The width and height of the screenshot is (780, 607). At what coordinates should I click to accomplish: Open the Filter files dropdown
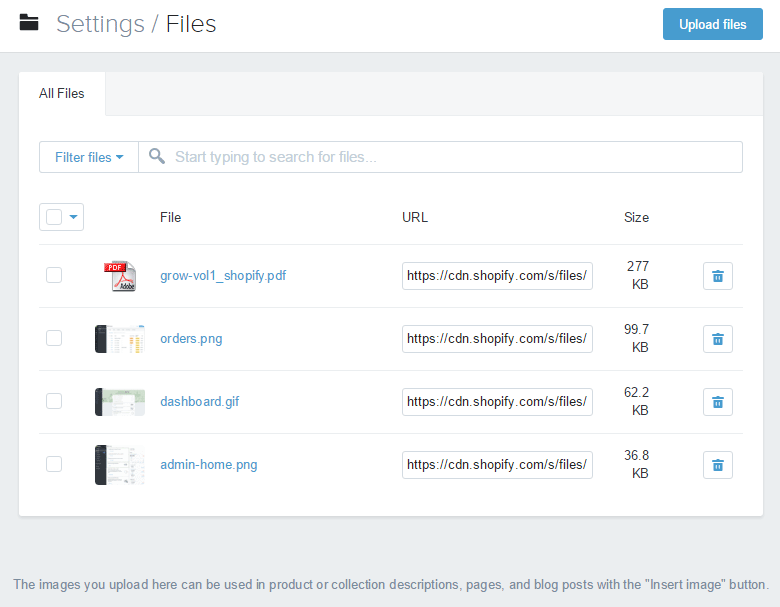click(x=89, y=157)
